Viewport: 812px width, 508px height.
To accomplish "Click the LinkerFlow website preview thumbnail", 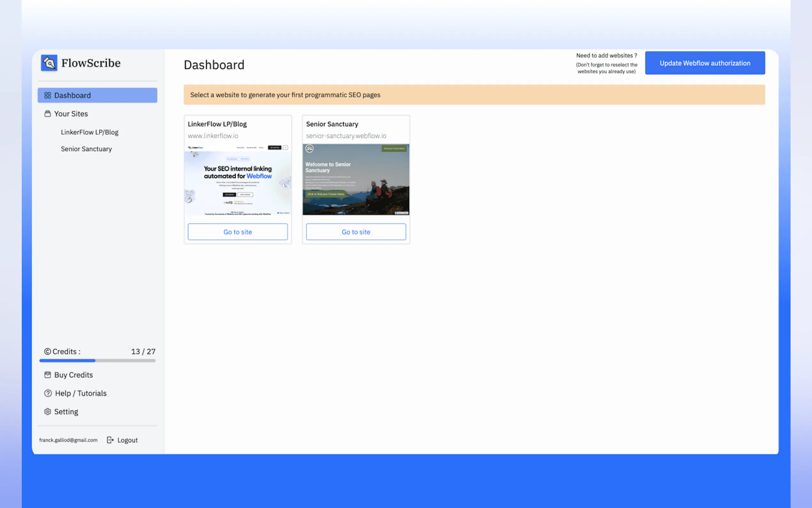I will click(x=237, y=180).
